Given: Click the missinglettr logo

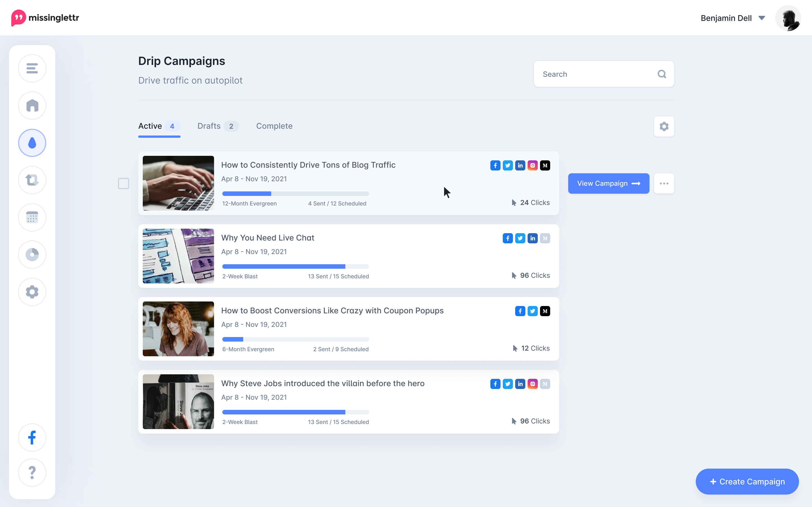Looking at the screenshot, I should 45,18.
